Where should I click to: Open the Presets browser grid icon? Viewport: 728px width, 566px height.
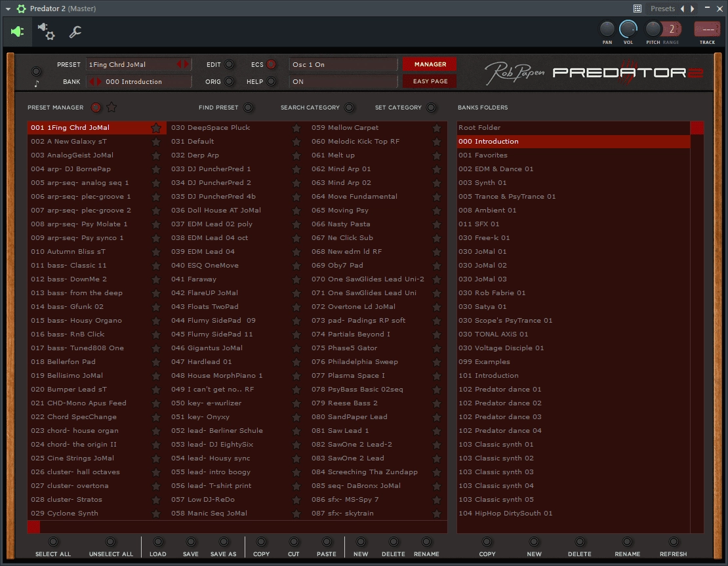click(x=637, y=9)
